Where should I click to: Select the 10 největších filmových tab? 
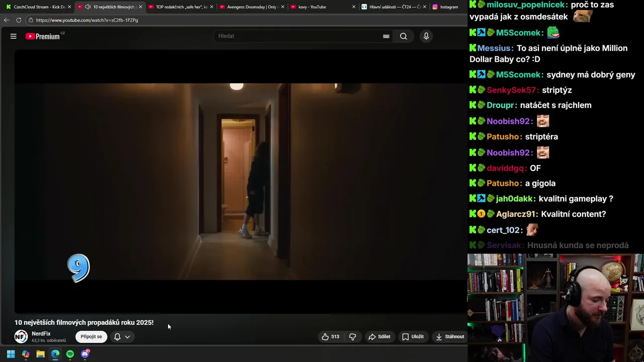click(111, 7)
